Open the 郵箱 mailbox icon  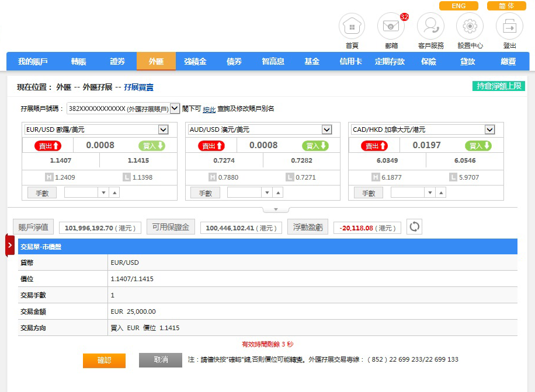pyautogui.click(x=391, y=27)
